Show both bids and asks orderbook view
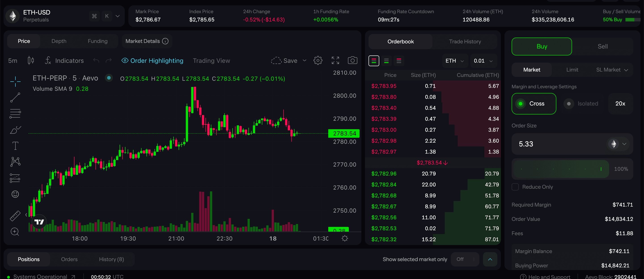The image size is (644, 279). tap(374, 61)
